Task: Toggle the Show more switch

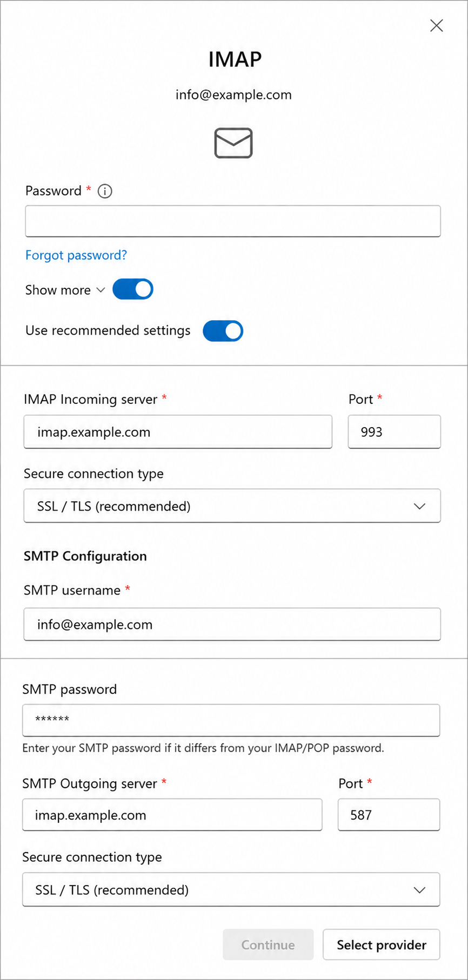Action: click(x=133, y=289)
